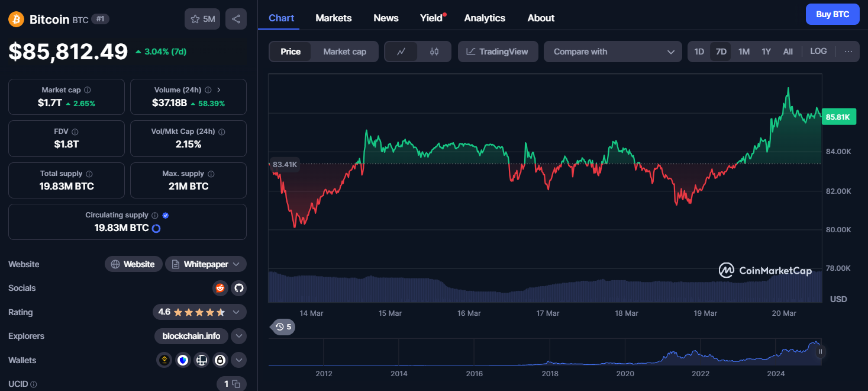Image resolution: width=868 pixels, height=391 pixels.
Task: Open the Compare with dropdown
Action: (x=612, y=52)
